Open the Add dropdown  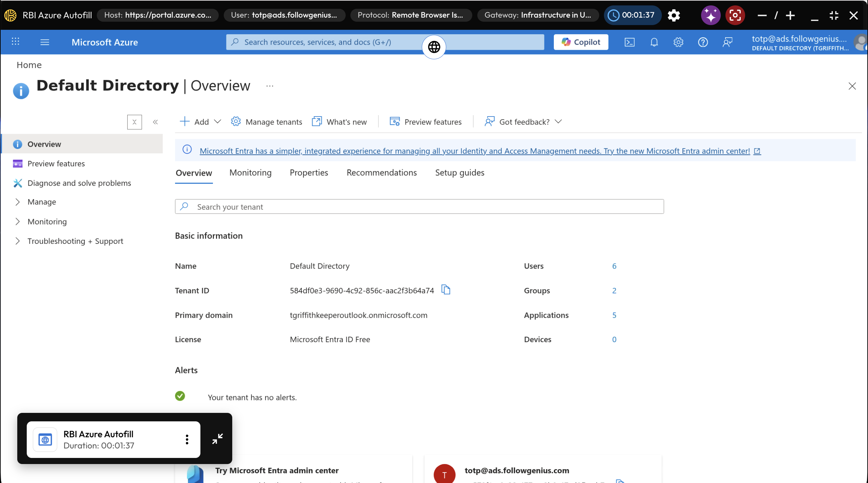pos(200,122)
